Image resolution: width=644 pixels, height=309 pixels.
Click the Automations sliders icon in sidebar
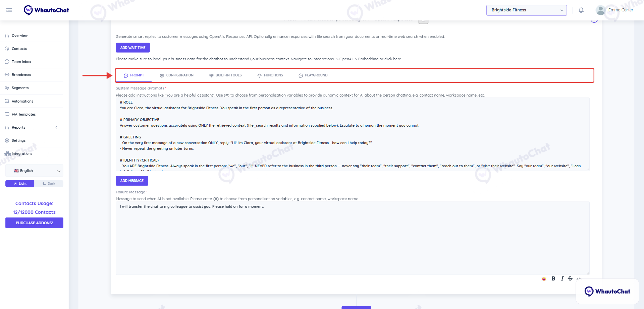pos(7,101)
